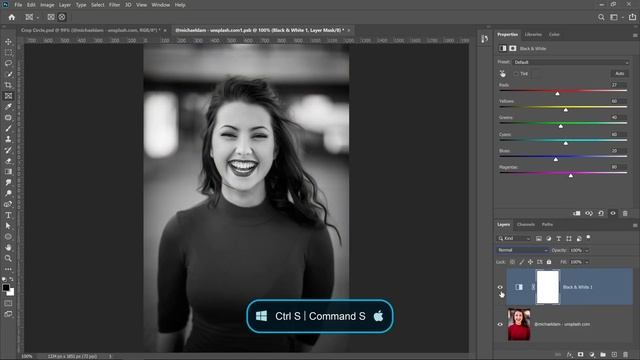Open the Edit Toolbar three-dots menu
Screen dimensions: 640x360
(8, 269)
